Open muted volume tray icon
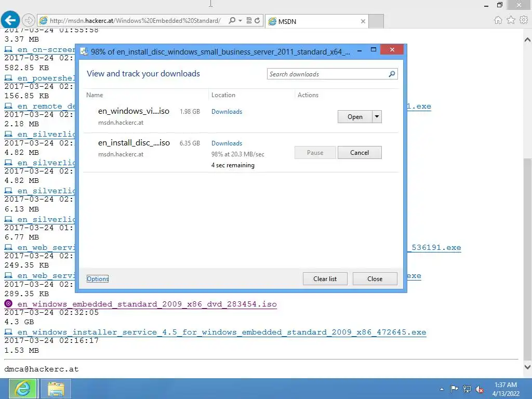This screenshot has height=399, width=532. 480,389
